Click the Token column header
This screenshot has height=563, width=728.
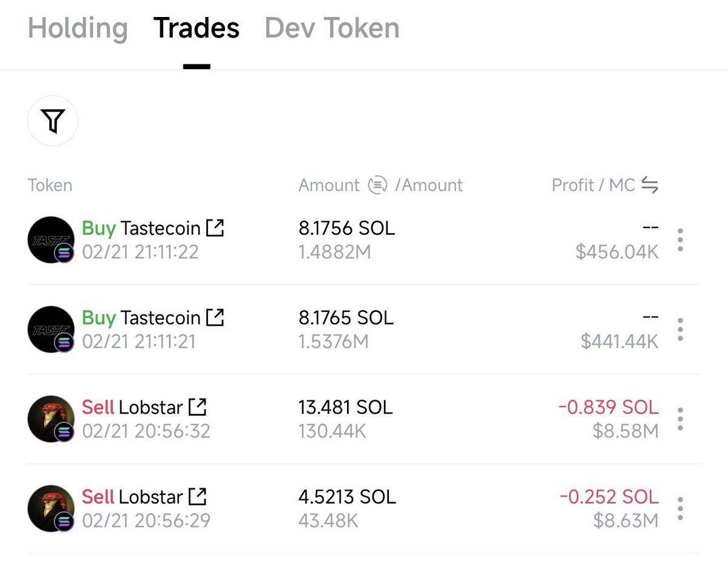click(50, 185)
